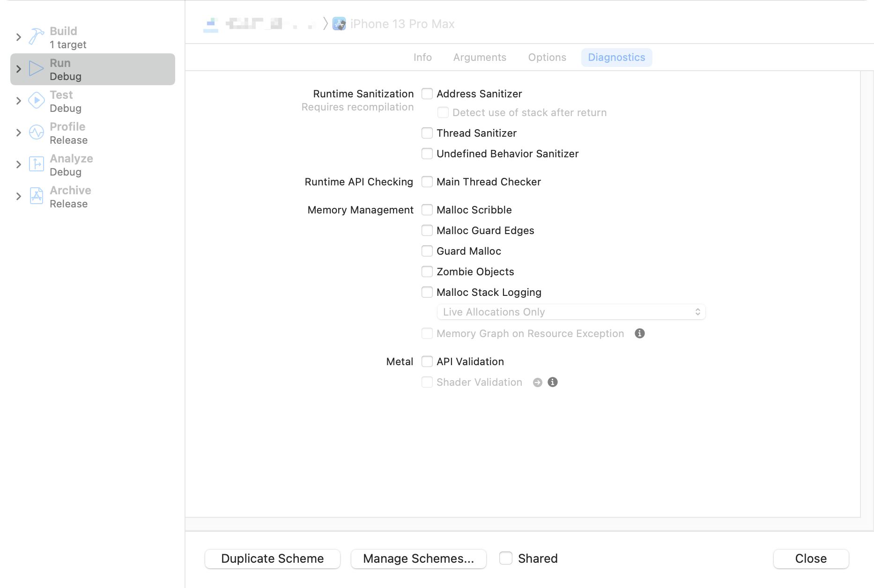
Task: Enable the Address Sanitizer checkbox
Action: [x=427, y=94]
